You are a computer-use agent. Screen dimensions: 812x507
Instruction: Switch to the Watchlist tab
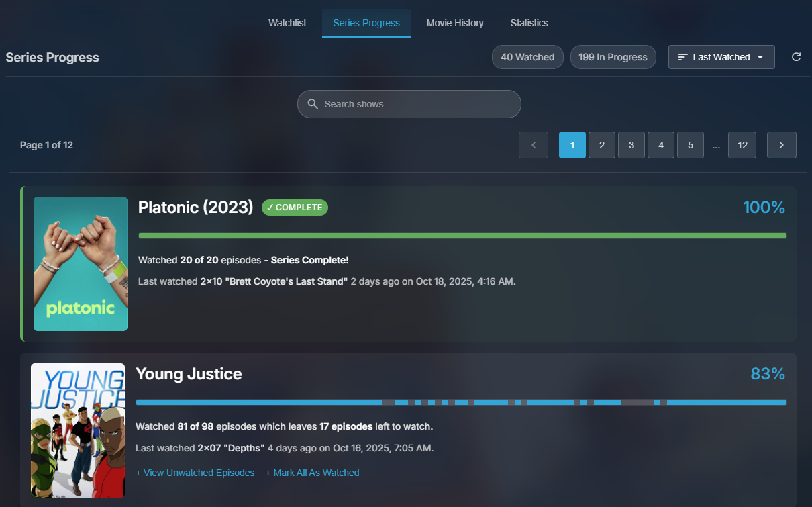click(287, 23)
